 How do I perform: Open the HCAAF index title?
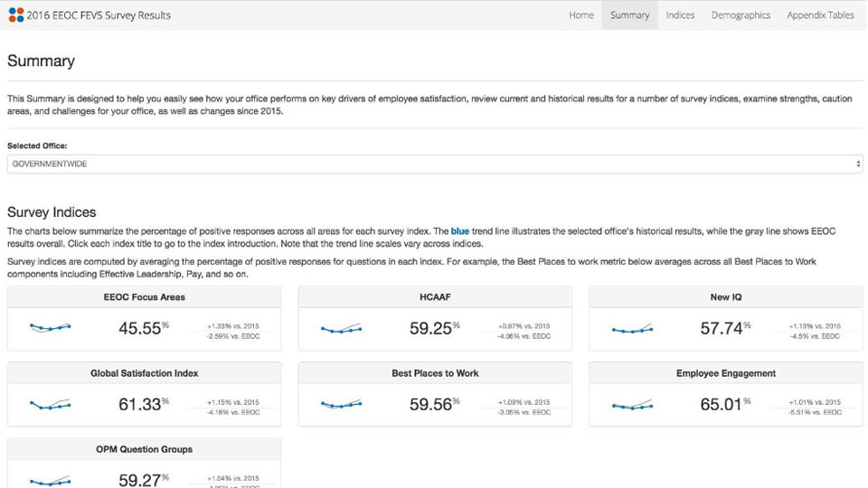coord(435,297)
